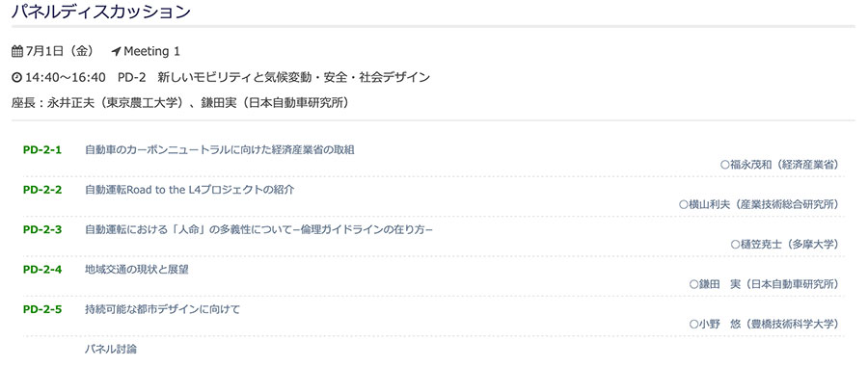Click session title 新しいモビリティと気候変動・安全・社会デザイン
The width and height of the screenshot is (868, 367).
[x=293, y=78]
